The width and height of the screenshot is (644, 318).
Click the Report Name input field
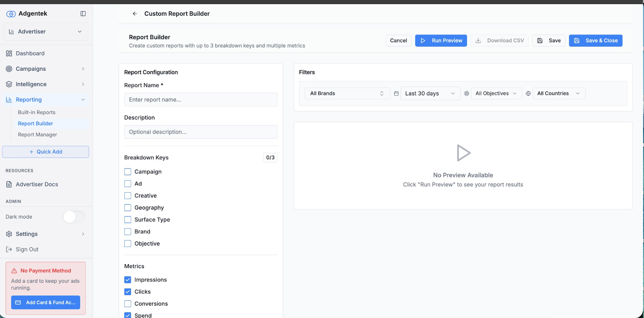(200, 100)
